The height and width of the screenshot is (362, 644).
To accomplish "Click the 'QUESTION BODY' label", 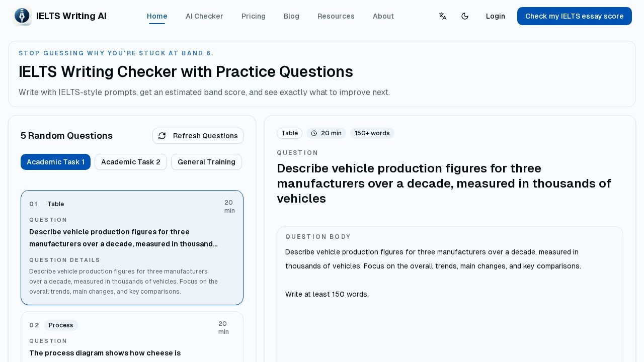I will [x=318, y=237].
